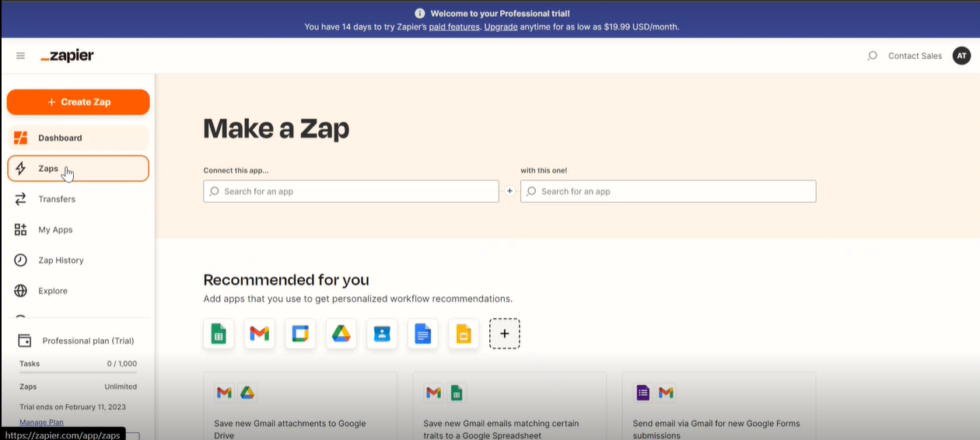980x440 pixels.
Task: Click the 'paid features' link in banner
Action: pos(454,26)
